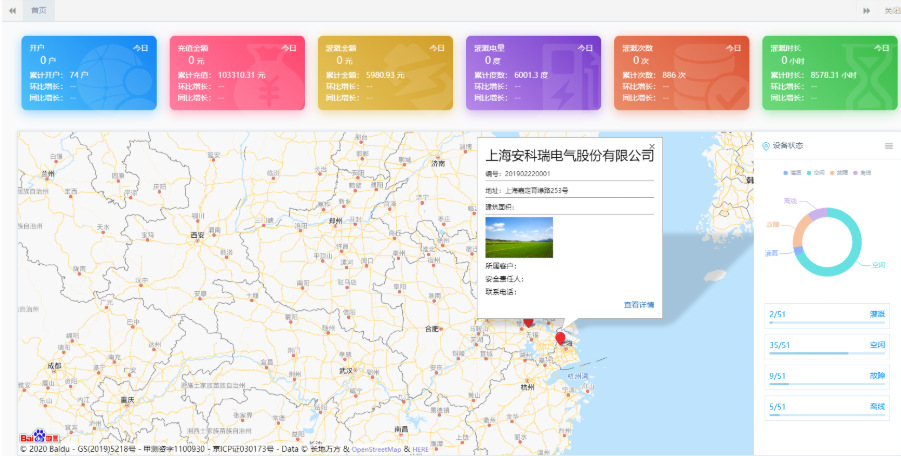The height and width of the screenshot is (456, 901).
Task: Click 郑州 city label on map
Action: [x=336, y=221]
